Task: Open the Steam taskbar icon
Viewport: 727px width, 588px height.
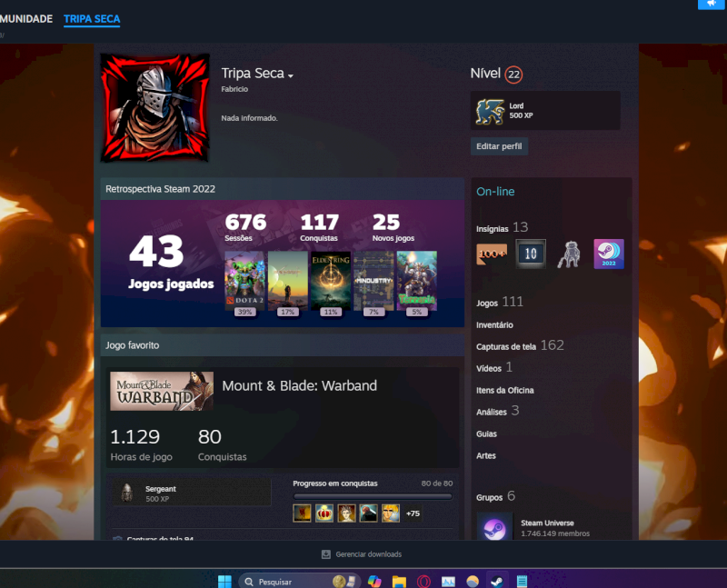Action: pos(497,582)
